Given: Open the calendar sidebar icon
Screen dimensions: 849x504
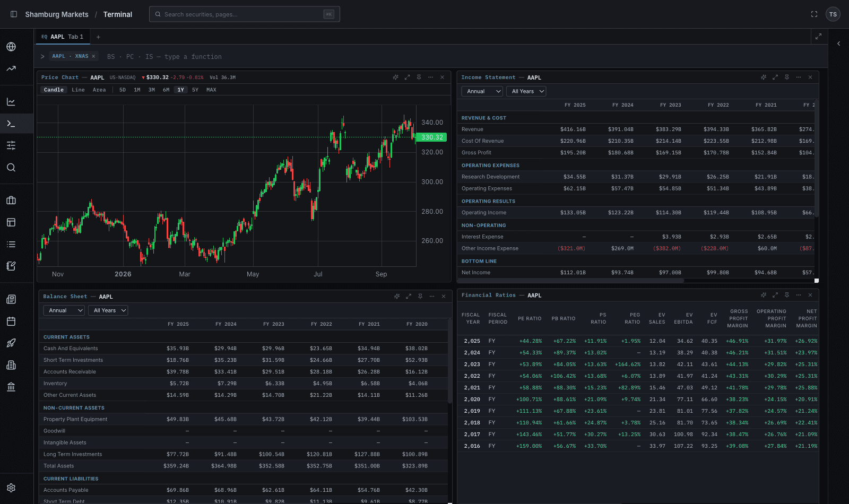Looking at the screenshot, I should [11, 321].
